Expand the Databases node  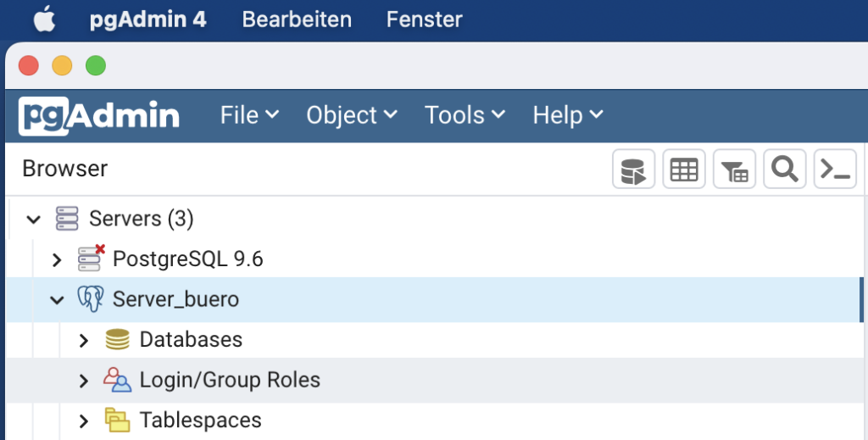[x=84, y=340]
